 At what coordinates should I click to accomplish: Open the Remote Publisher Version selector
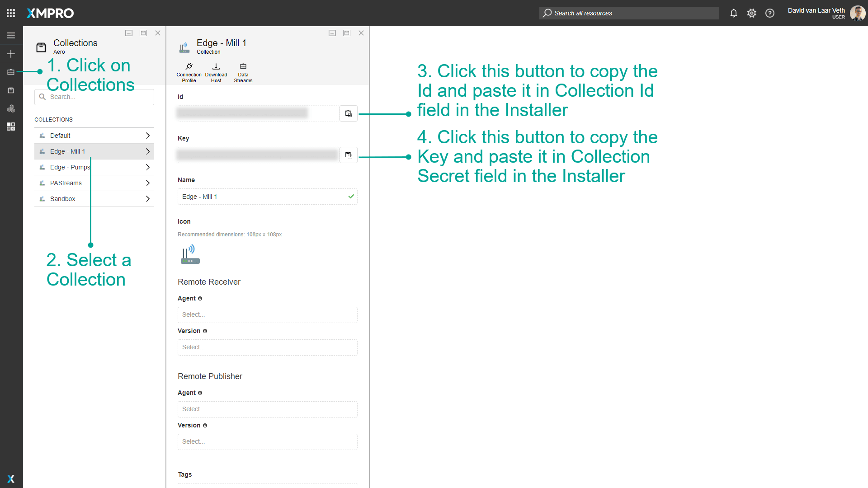(x=267, y=441)
